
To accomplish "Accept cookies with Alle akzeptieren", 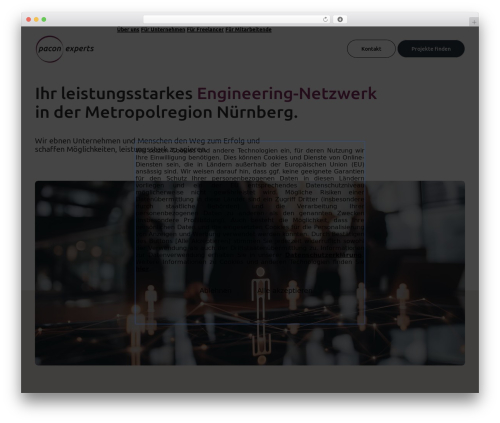I will coord(285,291).
